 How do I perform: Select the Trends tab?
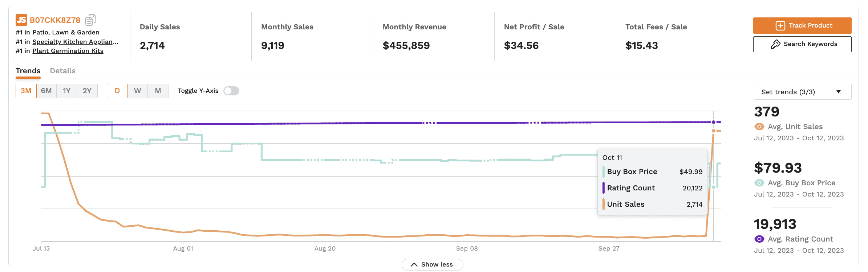click(x=28, y=71)
